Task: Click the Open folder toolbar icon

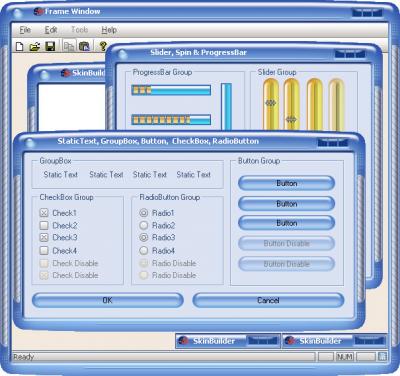Action: pos(35,46)
